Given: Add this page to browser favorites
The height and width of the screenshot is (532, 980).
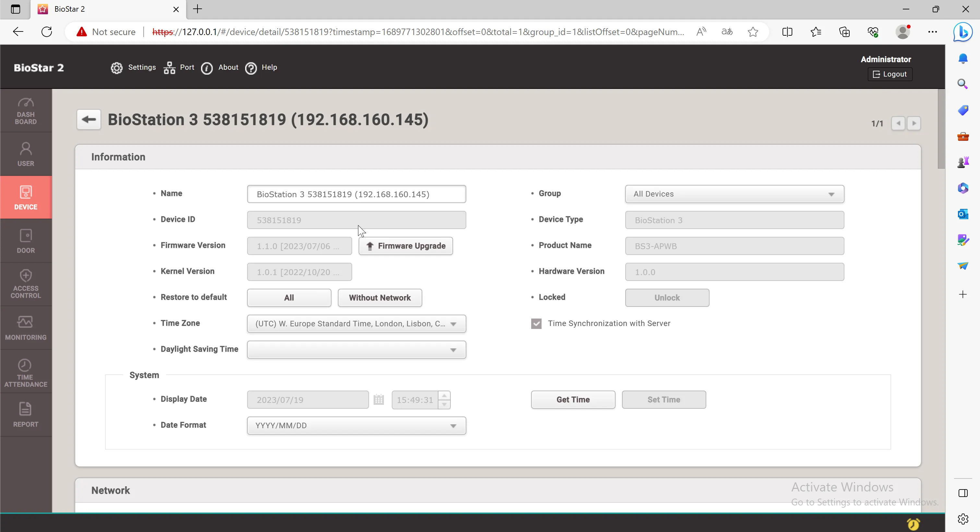Looking at the screenshot, I should (x=753, y=31).
